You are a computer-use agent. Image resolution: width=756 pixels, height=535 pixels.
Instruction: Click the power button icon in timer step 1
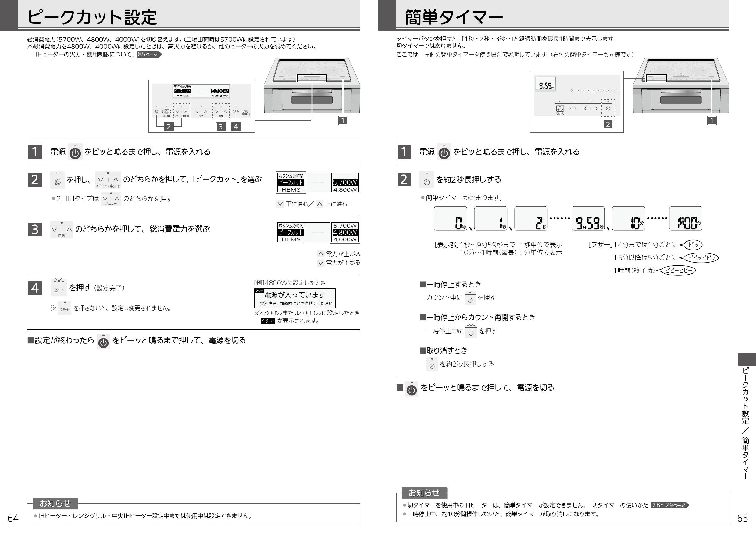click(444, 152)
